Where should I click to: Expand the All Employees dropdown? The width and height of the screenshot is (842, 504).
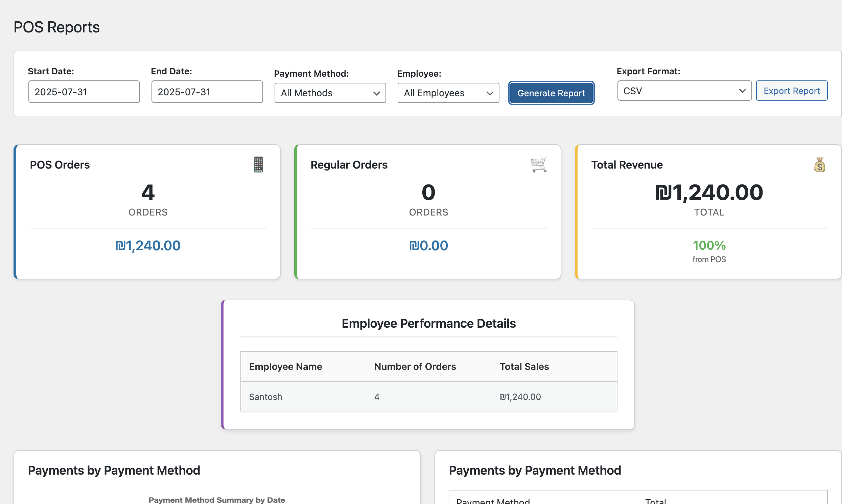(448, 93)
